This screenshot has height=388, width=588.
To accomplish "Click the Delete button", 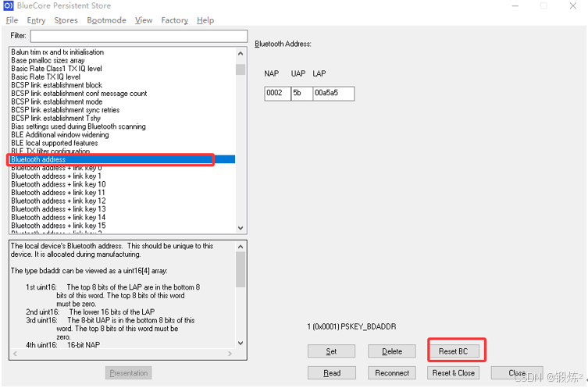I will tap(392, 351).
